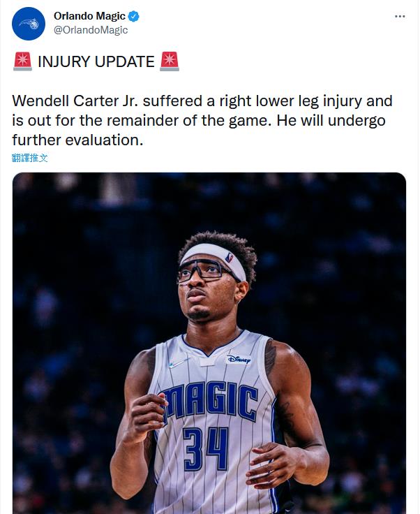Image resolution: width=420 pixels, height=514 pixels.
Task: Open the attached player photo
Action: (x=209, y=343)
